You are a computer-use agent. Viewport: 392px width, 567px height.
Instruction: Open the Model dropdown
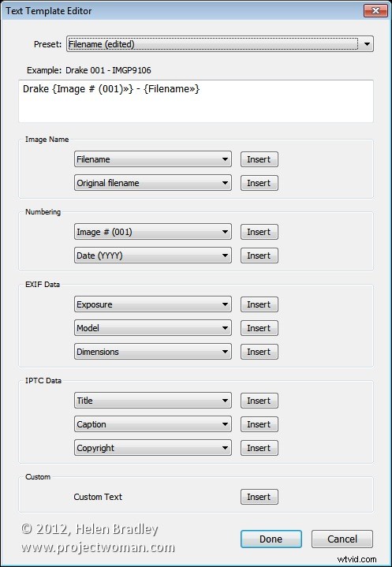[152, 328]
